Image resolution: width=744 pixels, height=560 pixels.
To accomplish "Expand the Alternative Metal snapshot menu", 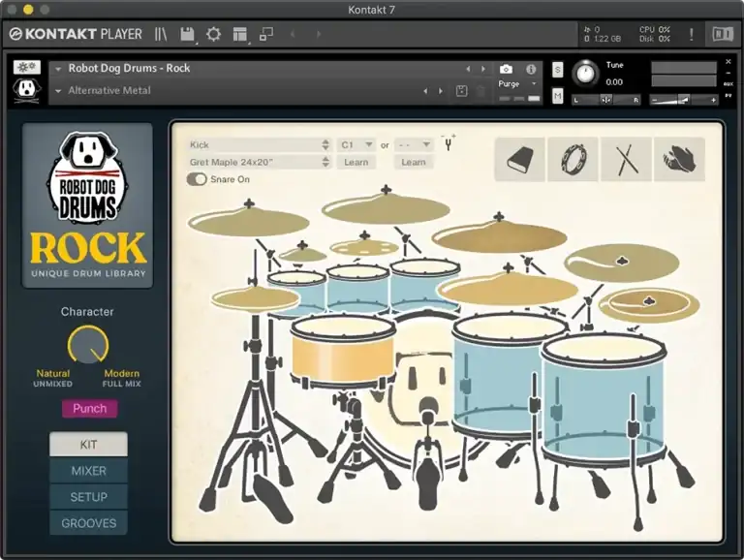I will click(58, 91).
